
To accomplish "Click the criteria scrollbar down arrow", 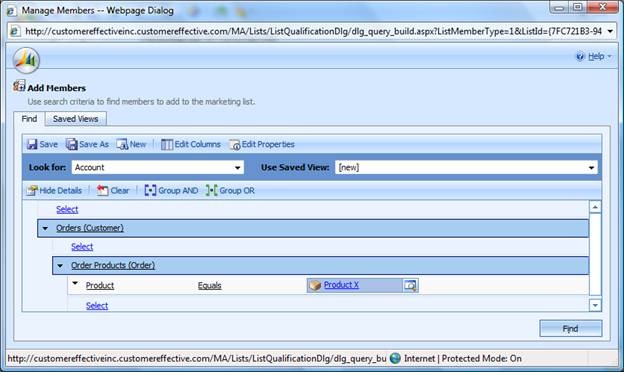I will tap(595, 306).
